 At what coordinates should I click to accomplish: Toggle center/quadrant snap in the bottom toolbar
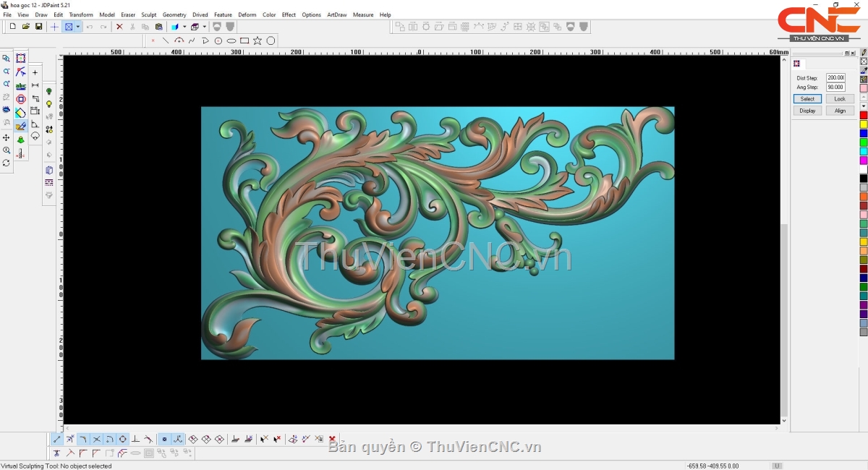[122, 439]
